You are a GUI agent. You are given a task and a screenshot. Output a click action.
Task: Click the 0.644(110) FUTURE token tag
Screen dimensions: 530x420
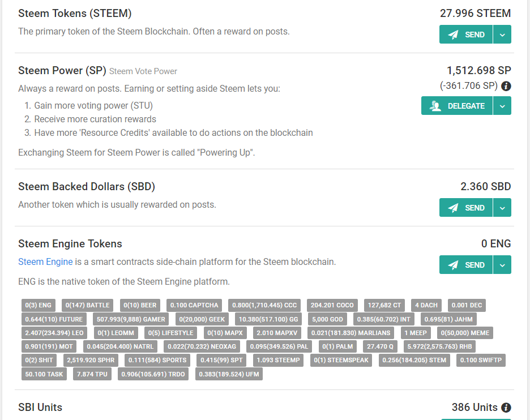click(54, 319)
